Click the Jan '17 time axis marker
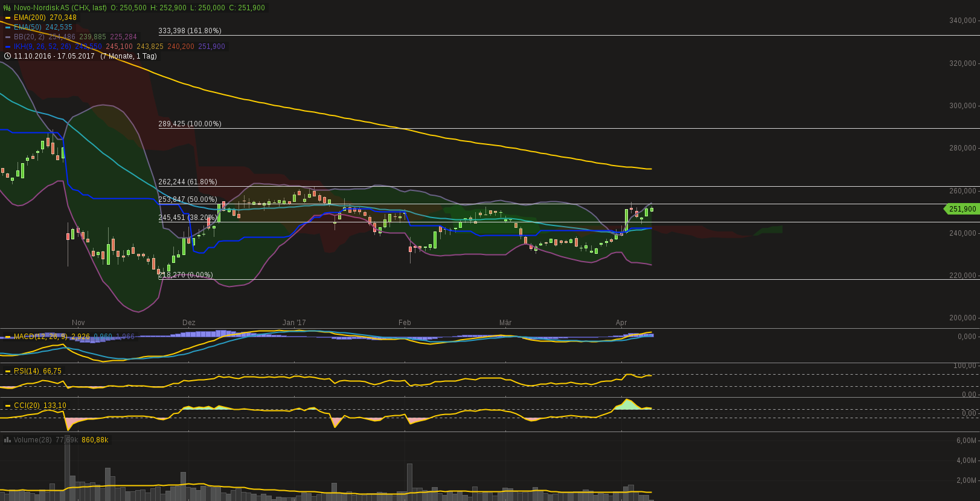 click(x=294, y=323)
